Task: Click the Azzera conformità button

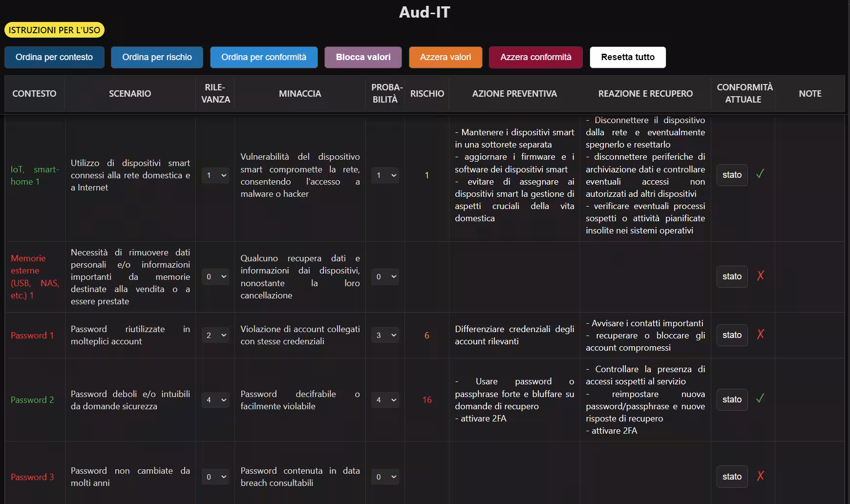Action: [535, 57]
